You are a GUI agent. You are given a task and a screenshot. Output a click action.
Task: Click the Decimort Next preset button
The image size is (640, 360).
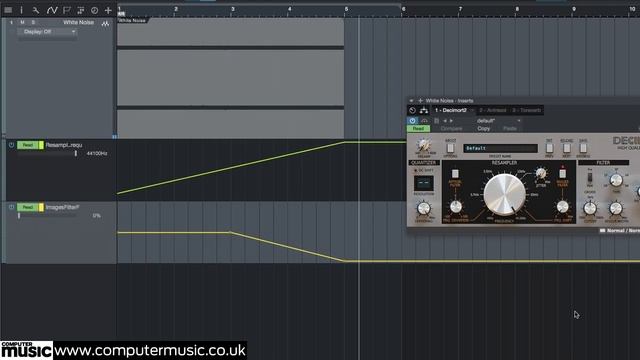click(567, 147)
